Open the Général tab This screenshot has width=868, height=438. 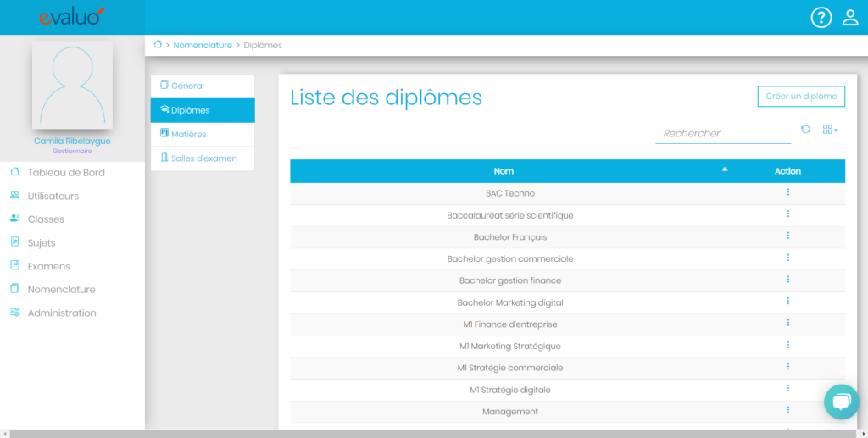pos(187,86)
